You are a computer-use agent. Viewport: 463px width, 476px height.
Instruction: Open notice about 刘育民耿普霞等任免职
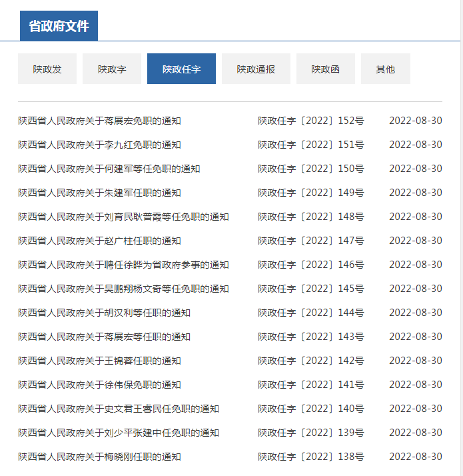[123, 217]
